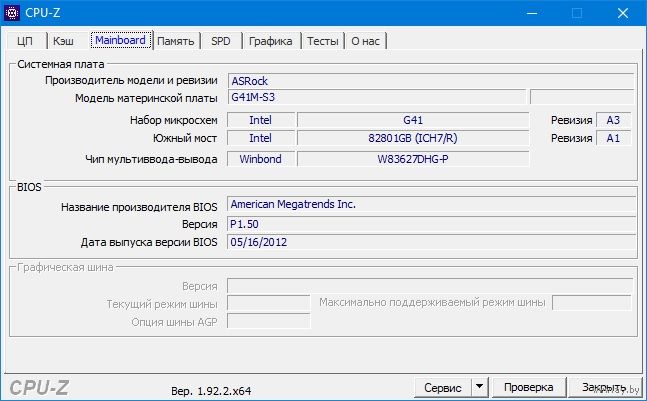
Task: Click the Winbond I/O chip vendor field
Action: 261,159
